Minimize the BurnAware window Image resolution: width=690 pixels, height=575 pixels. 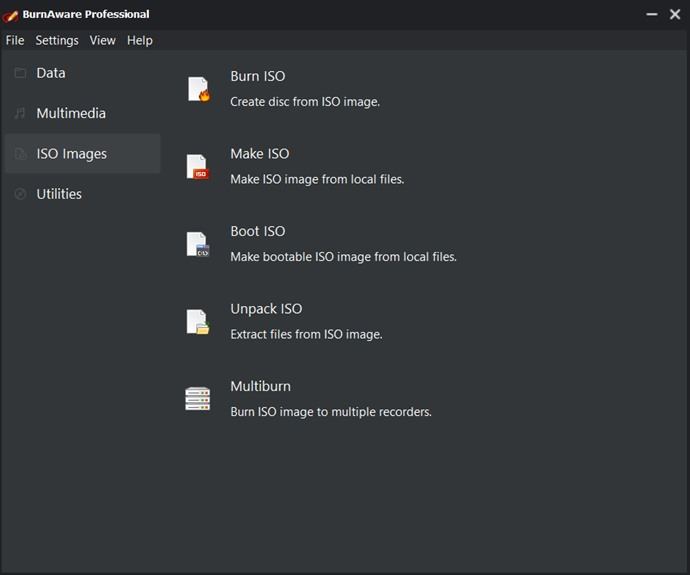pos(652,15)
